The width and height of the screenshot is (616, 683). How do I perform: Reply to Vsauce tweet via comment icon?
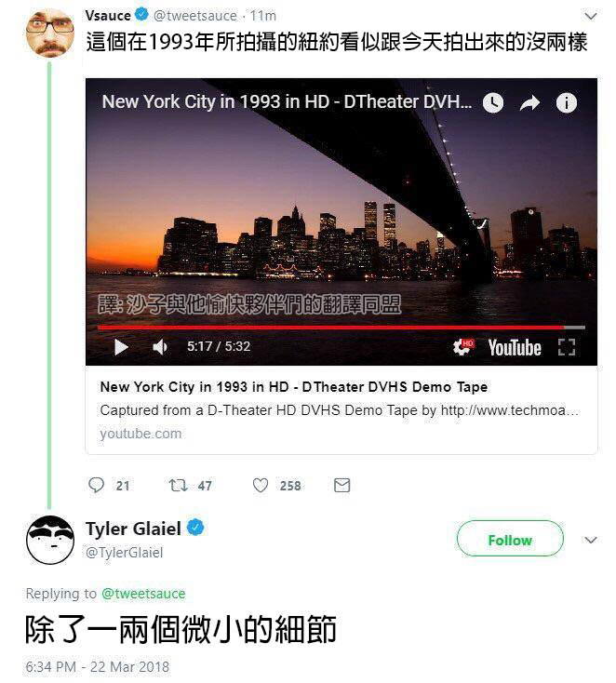[x=96, y=485]
